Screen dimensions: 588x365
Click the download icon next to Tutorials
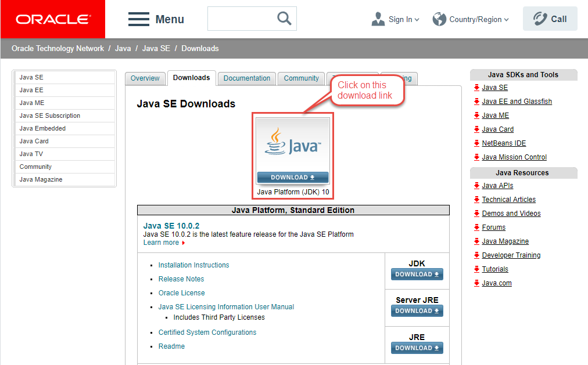[x=478, y=269]
